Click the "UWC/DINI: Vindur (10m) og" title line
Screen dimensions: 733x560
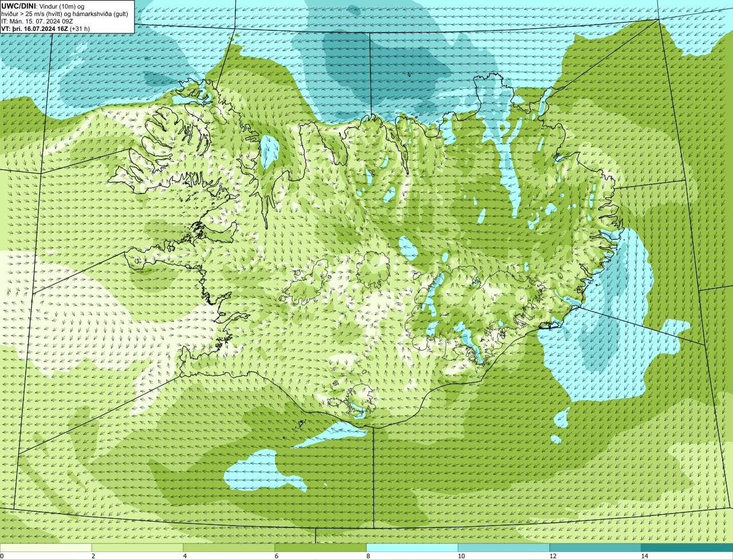[x=43, y=6]
